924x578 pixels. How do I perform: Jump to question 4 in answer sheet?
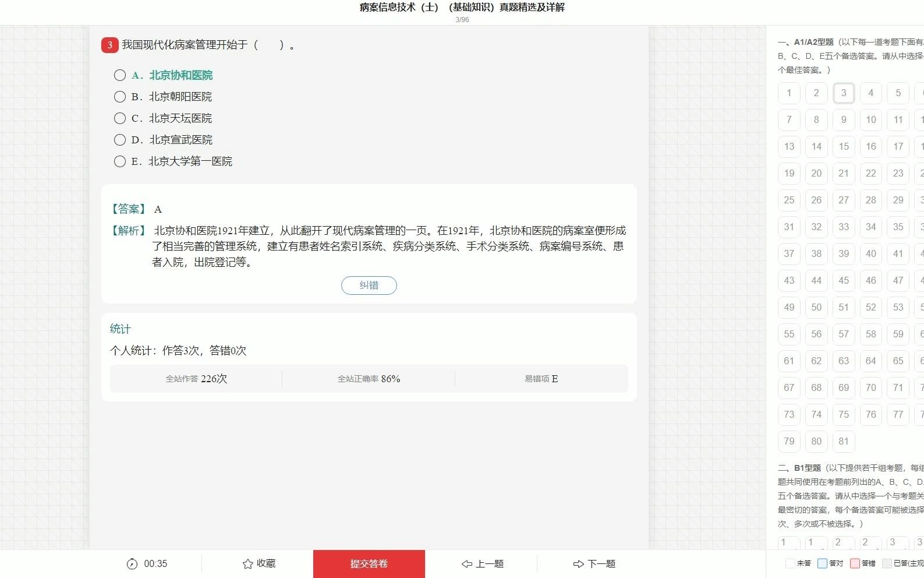coord(871,93)
